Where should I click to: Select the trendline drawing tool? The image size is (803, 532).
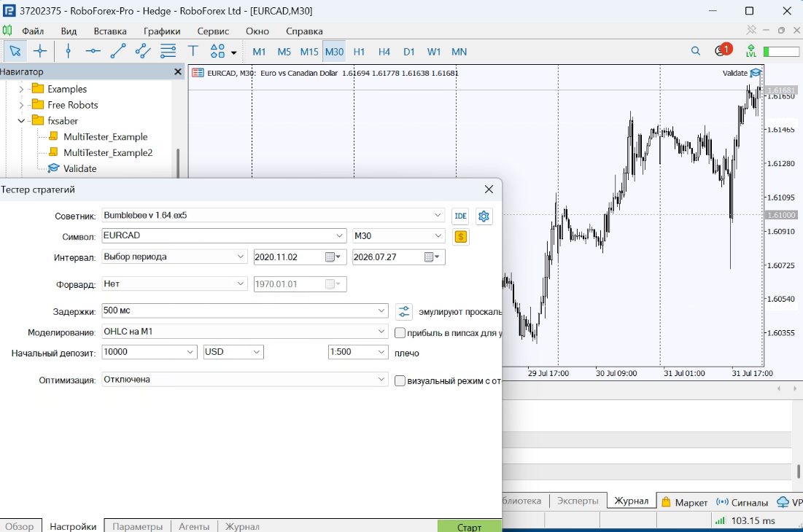coord(117,51)
